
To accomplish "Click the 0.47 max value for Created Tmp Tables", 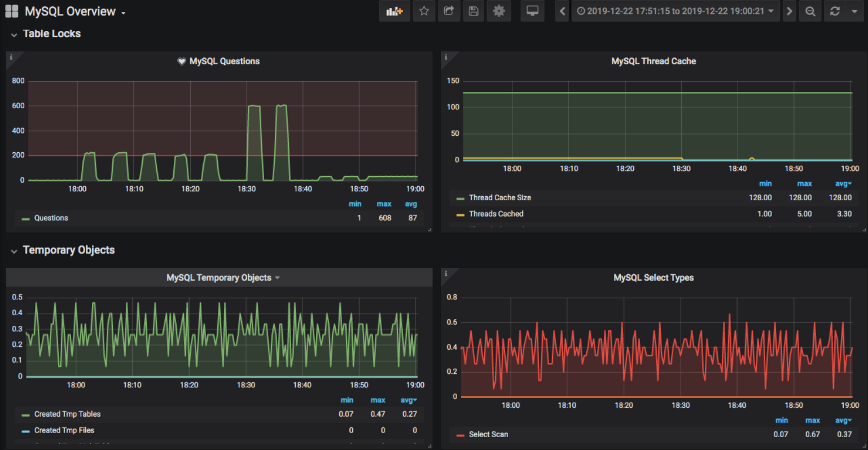I will [378, 414].
